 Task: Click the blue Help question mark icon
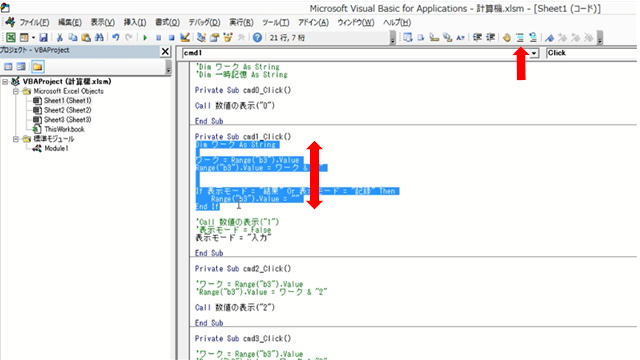pos(257,38)
